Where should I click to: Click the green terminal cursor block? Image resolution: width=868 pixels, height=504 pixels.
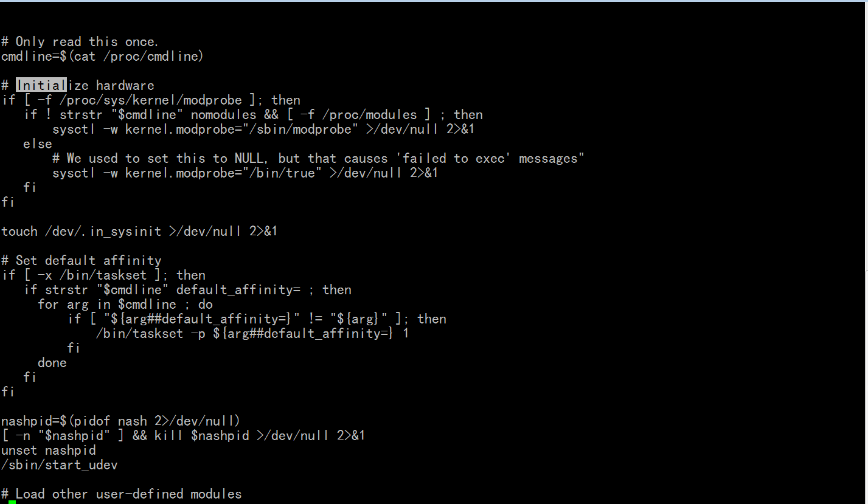pos(12,502)
